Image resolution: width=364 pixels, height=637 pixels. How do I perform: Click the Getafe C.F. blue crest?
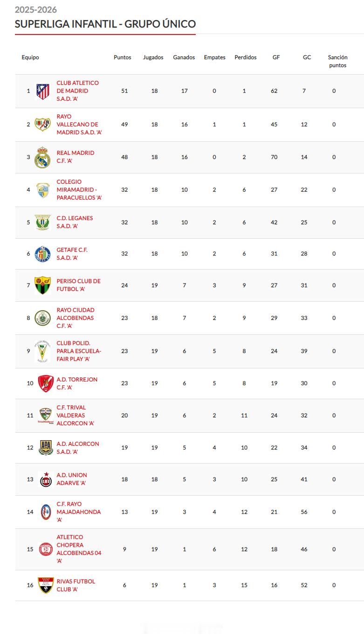(43, 254)
